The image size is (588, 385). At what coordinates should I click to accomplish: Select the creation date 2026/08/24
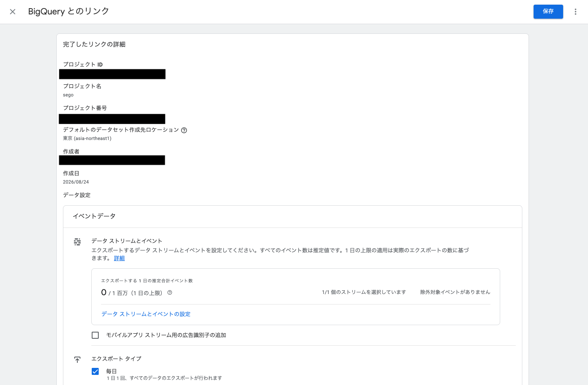tap(76, 182)
